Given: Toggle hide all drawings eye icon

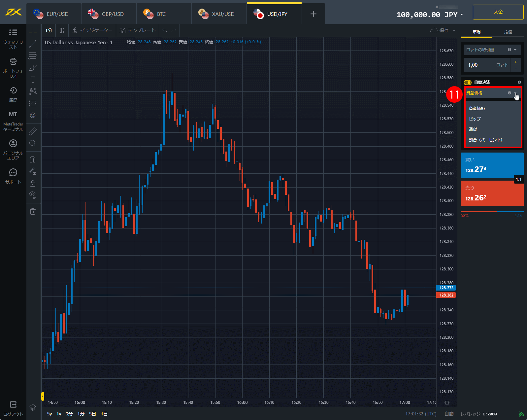Looking at the screenshot, I should 33,194.
